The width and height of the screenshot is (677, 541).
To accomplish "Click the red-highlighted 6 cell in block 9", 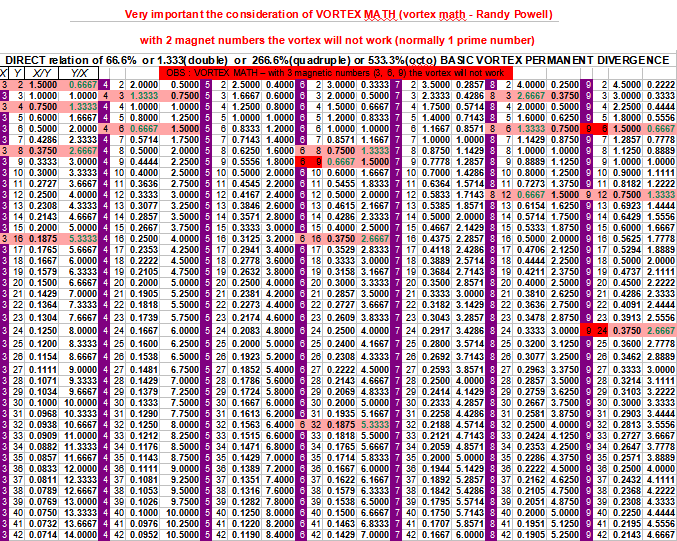I will [603, 129].
